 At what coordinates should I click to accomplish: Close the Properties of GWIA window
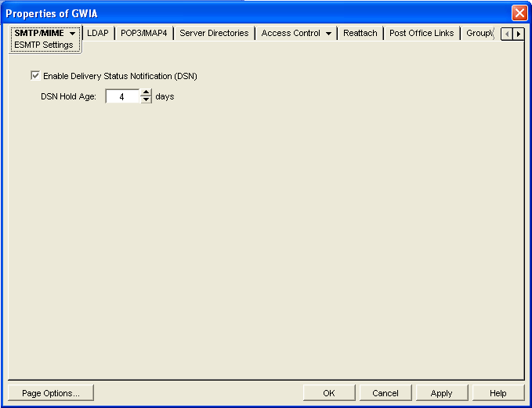point(519,13)
